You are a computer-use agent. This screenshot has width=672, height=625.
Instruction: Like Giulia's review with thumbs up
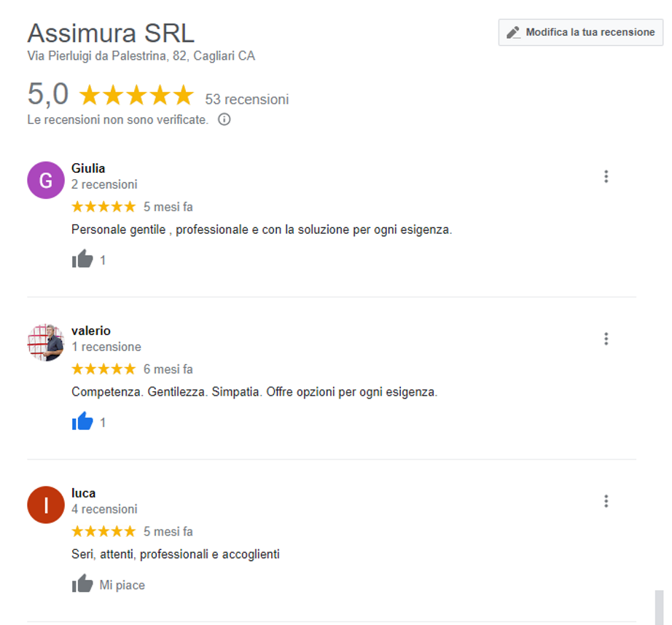82,259
